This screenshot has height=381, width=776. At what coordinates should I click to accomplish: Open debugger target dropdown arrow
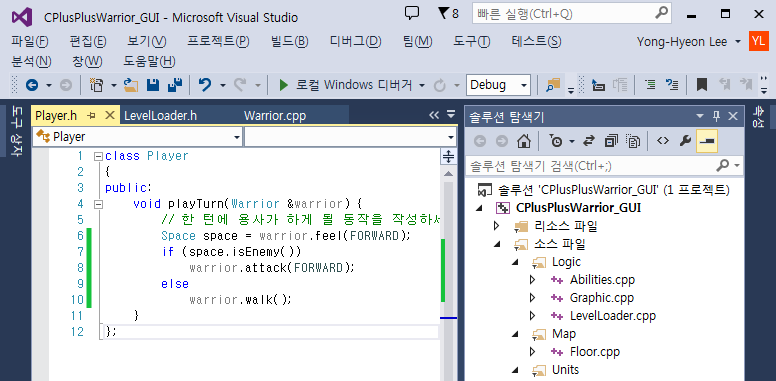[422, 86]
